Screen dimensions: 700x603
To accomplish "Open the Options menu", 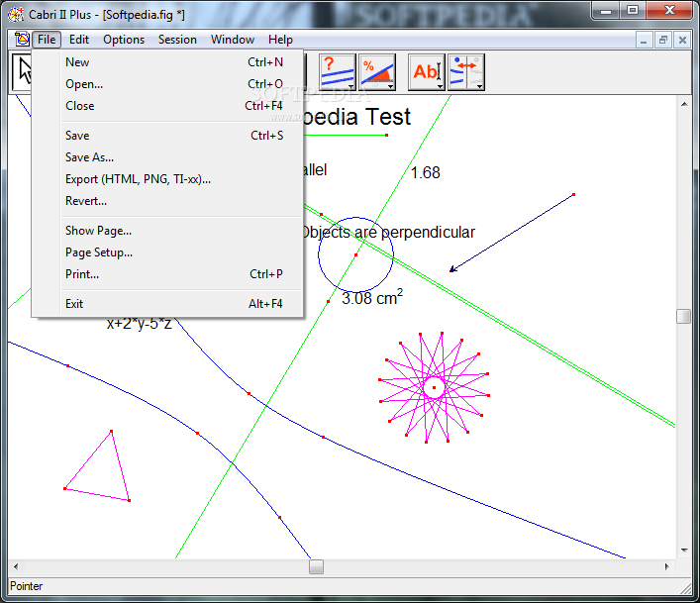I will point(124,40).
